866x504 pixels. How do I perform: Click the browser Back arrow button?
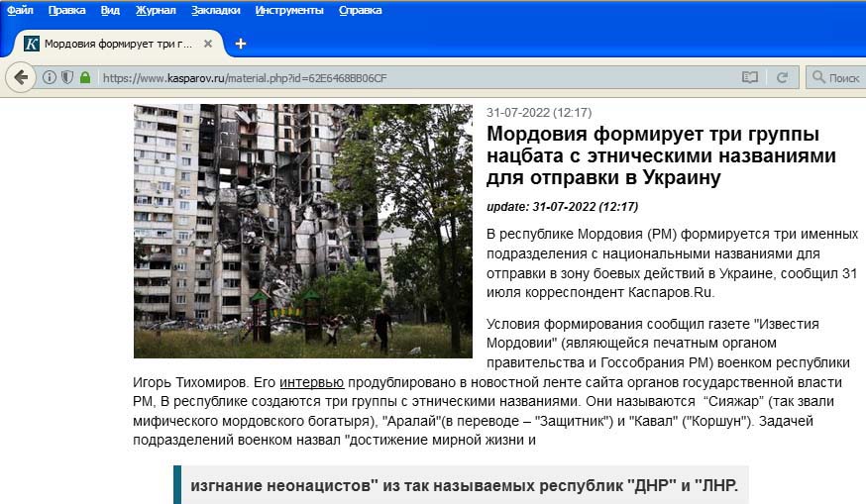(21, 78)
